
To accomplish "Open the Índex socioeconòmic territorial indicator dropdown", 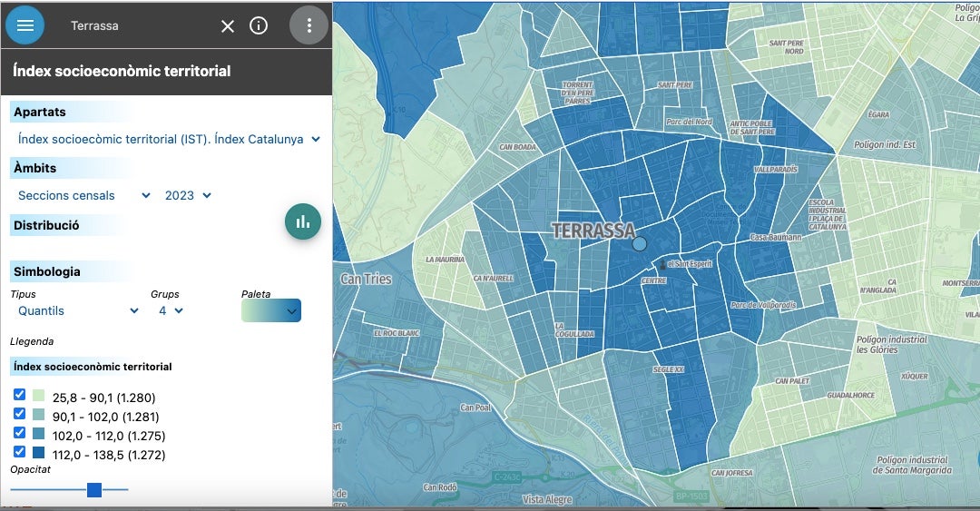I will coord(169,139).
